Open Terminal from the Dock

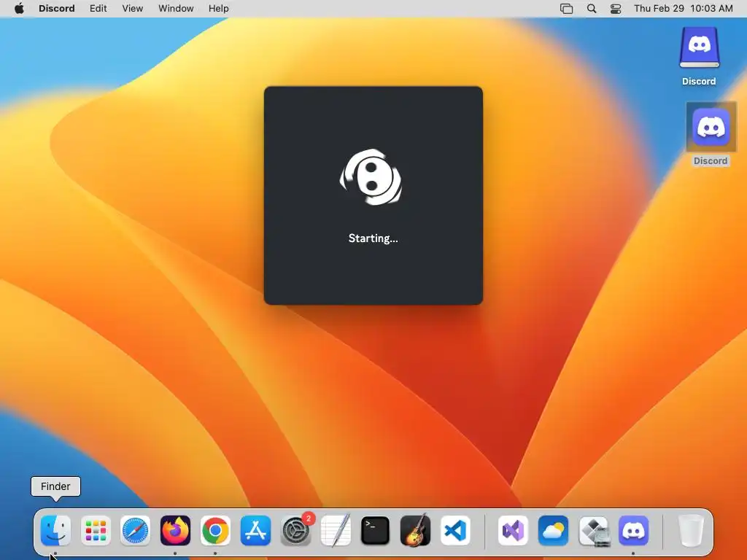tap(376, 530)
